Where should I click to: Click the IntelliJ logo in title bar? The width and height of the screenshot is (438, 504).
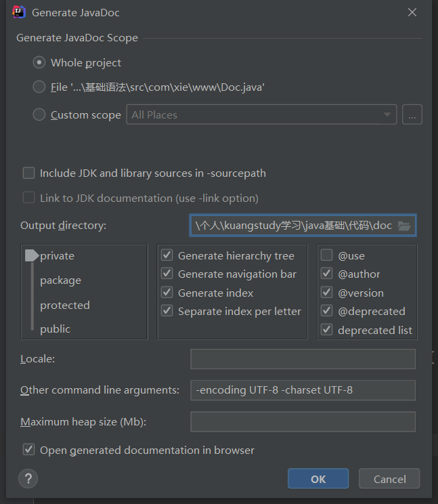click(x=19, y=12)
